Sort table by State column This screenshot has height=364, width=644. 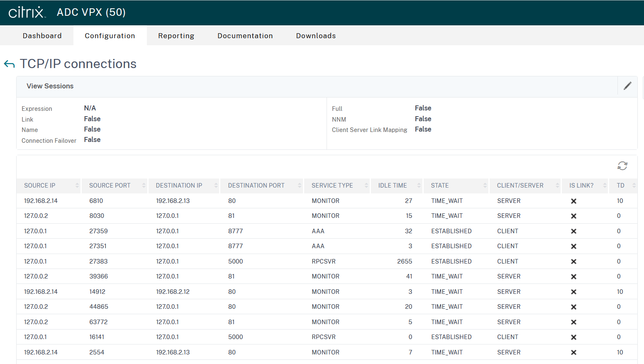click(440, 186)
